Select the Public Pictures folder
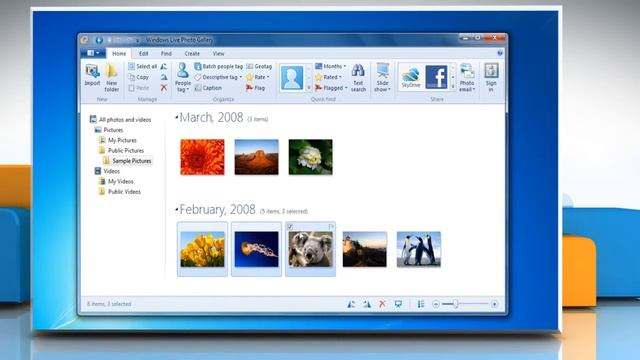 coord(122,150)
